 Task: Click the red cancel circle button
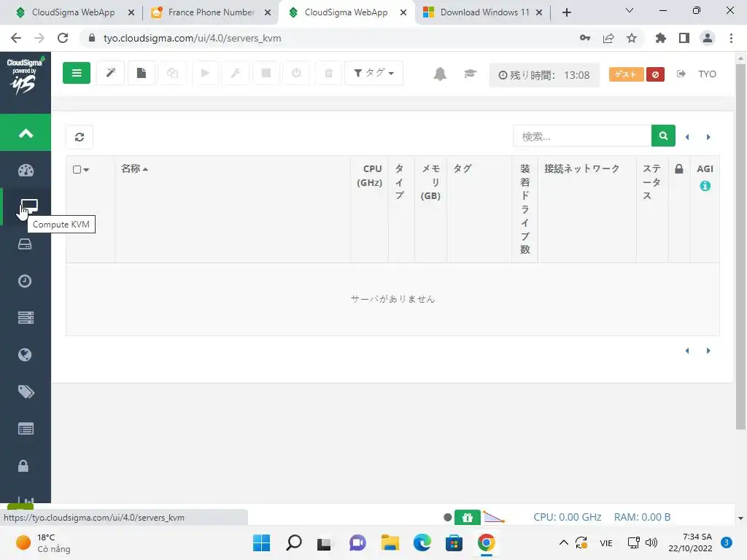(x=655, y=74)
